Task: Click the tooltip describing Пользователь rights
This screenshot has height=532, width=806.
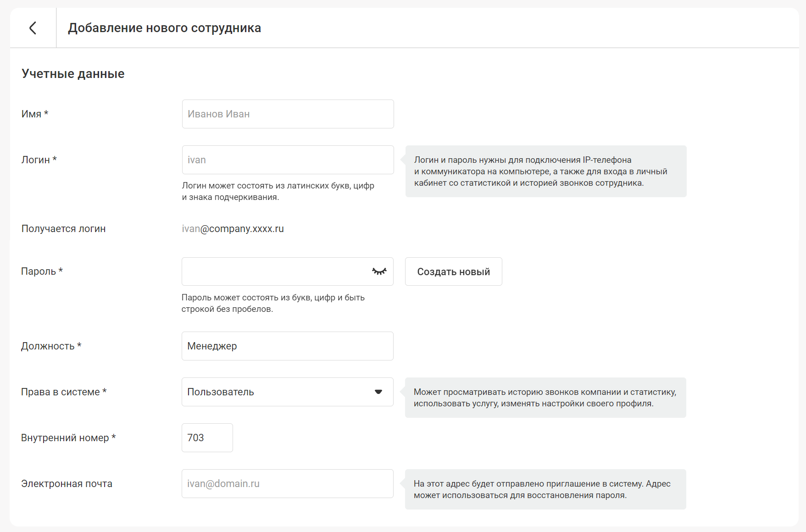Action: point(545,398)
